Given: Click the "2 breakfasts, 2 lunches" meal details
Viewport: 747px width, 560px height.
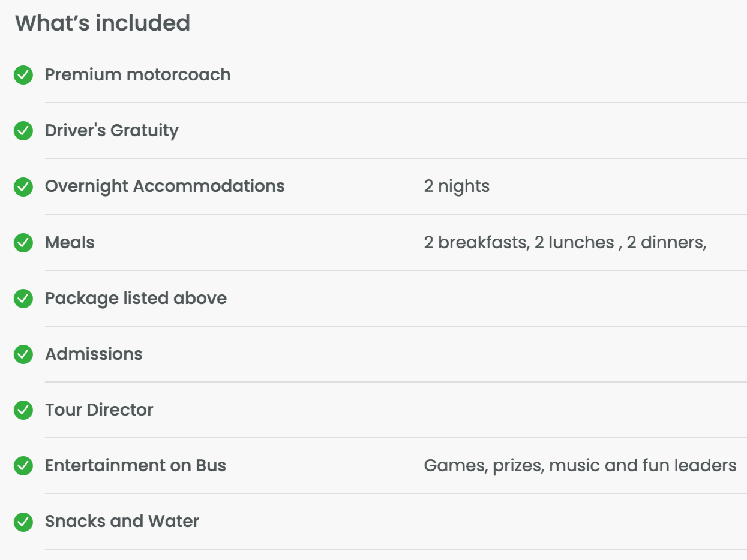Looking at the screenshot, I should point(565,243).
